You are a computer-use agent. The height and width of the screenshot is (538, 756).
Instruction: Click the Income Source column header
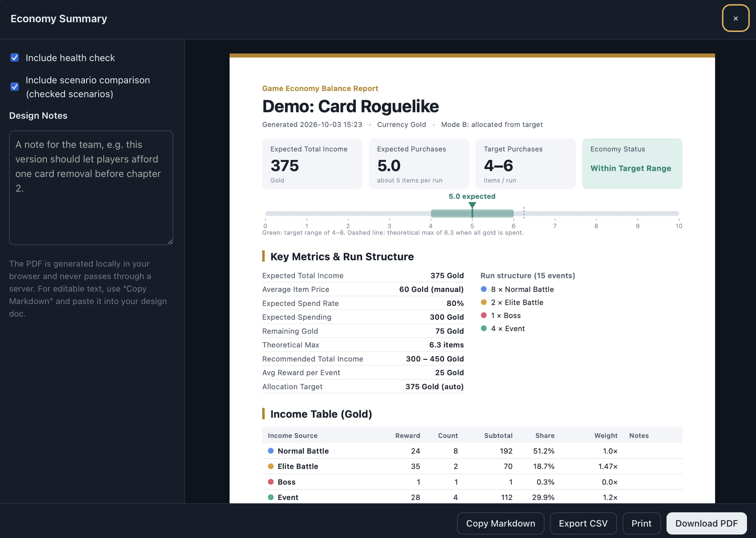point(293,436)
